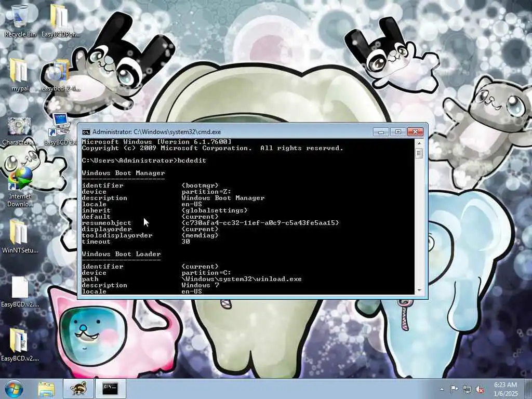Open the Action Center flag icon

(x=454, y=389)
